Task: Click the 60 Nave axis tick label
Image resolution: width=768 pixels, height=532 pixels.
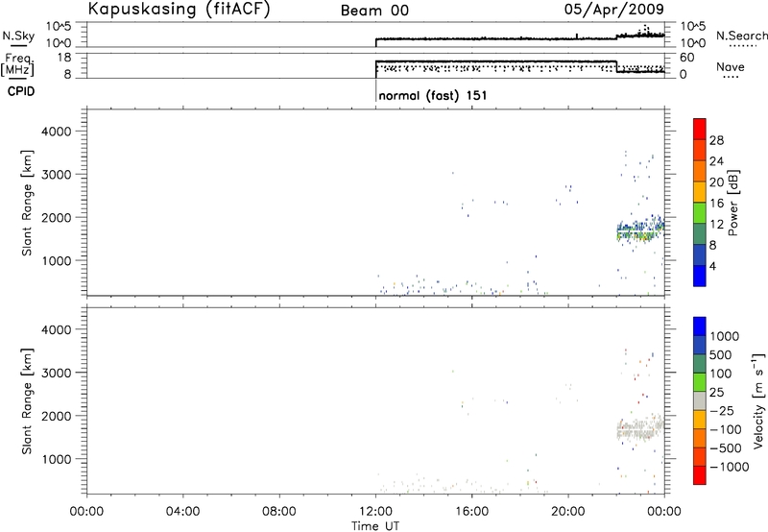Action: click(687, 58)
